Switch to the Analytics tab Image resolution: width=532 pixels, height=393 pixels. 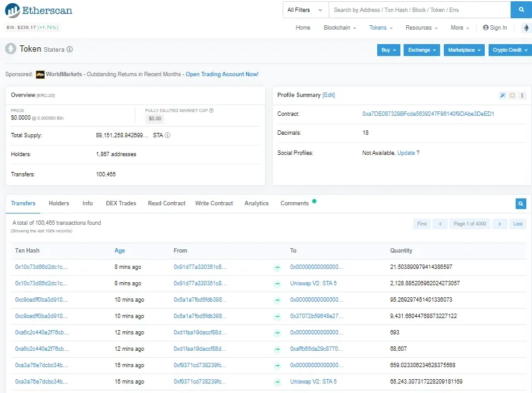[x=256, y=203]
